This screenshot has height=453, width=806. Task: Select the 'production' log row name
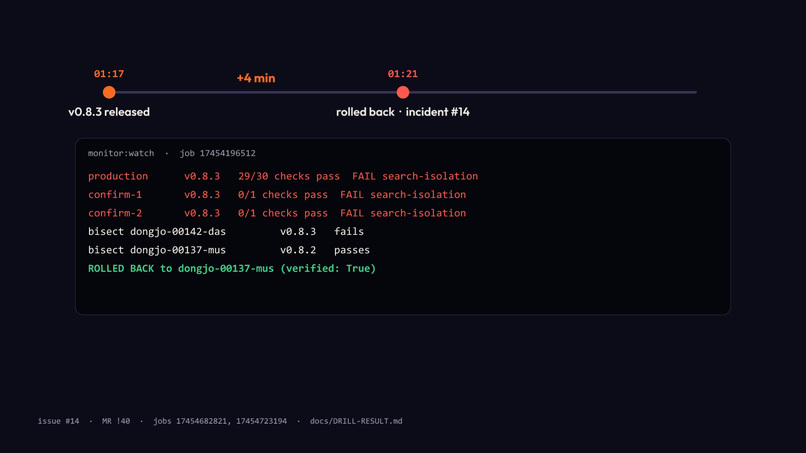(118, 176)
